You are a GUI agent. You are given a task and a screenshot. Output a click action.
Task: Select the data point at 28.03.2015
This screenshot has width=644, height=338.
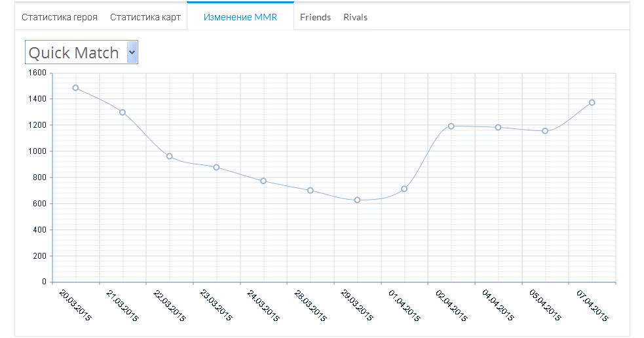tap(310, 191)
